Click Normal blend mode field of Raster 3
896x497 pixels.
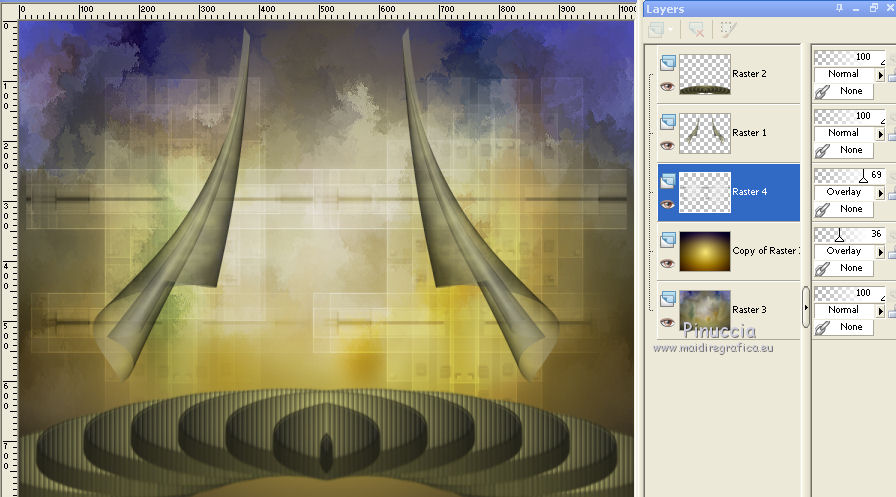click(844, 310)
